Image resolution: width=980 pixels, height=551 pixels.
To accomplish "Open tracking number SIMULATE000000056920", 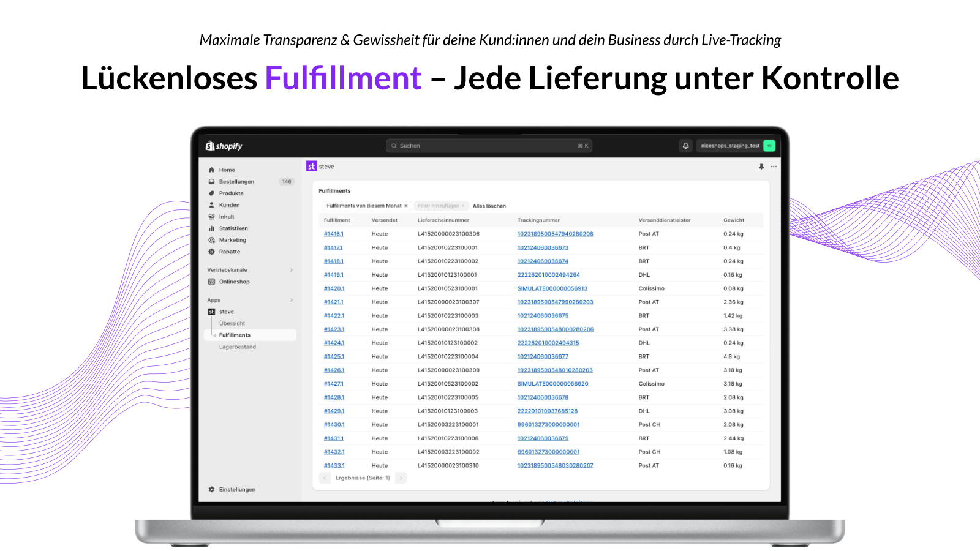I will click(553, 384).
